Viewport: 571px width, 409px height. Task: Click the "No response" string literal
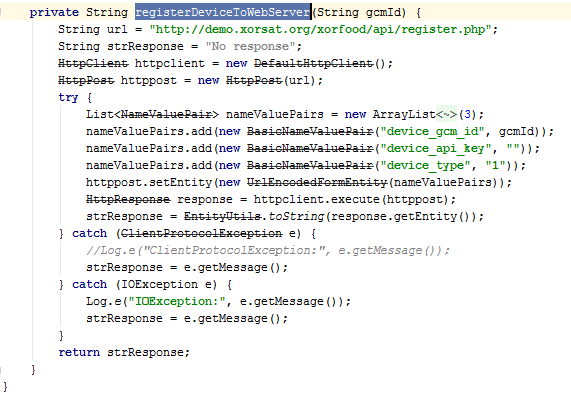[x=251, y=46]
